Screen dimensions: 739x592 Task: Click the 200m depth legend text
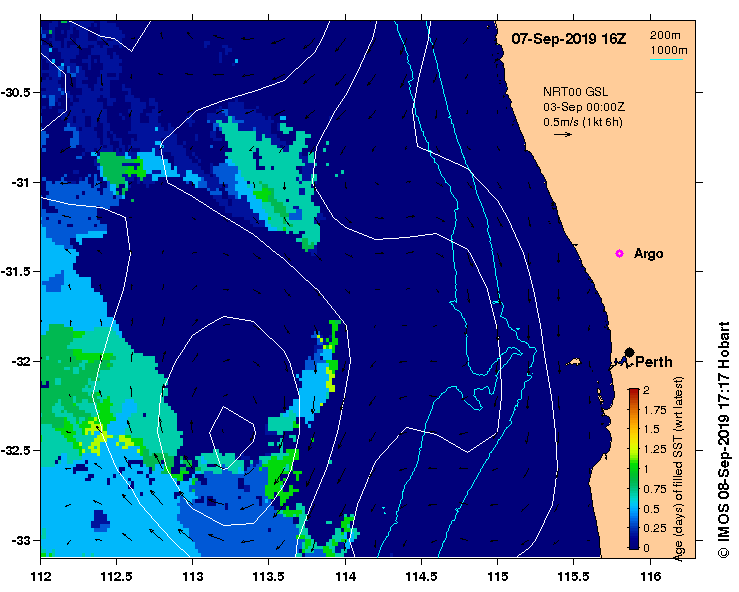pyautogui.click(x=665, y=35)
